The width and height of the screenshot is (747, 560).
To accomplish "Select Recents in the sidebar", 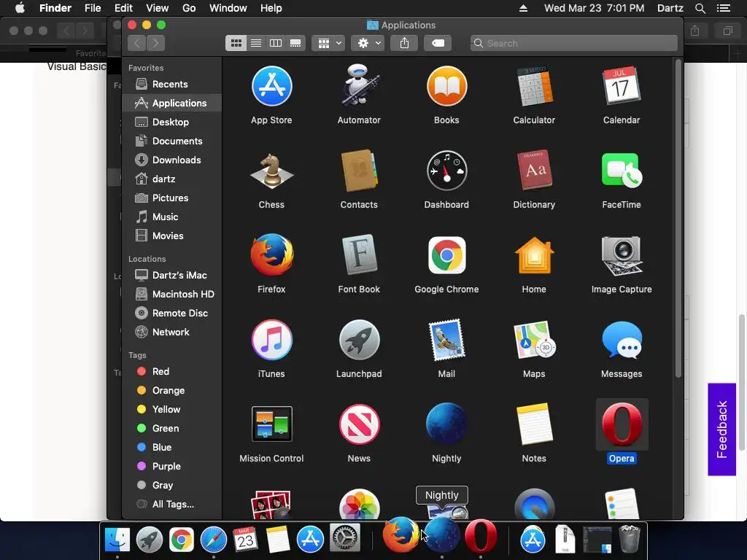I will click(172, 85).
